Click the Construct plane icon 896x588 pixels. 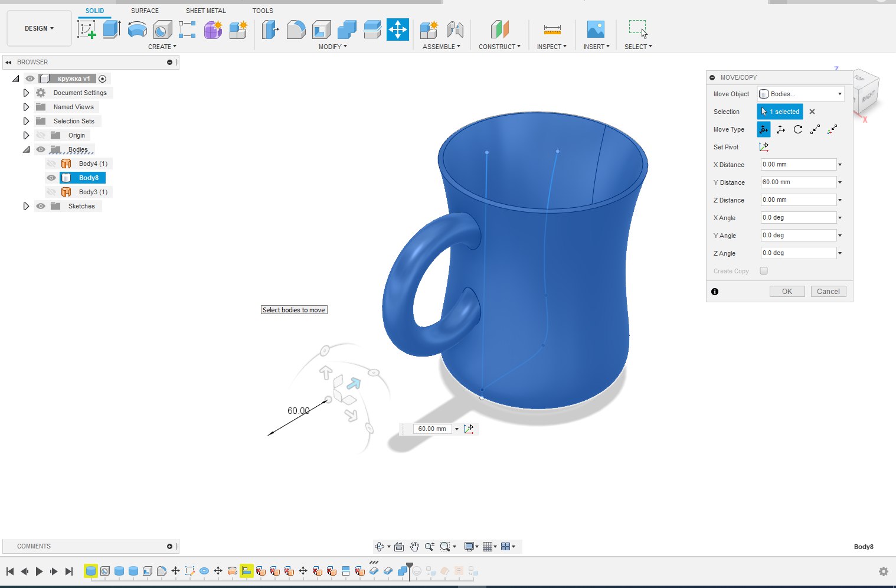click(x=499, y=29)
